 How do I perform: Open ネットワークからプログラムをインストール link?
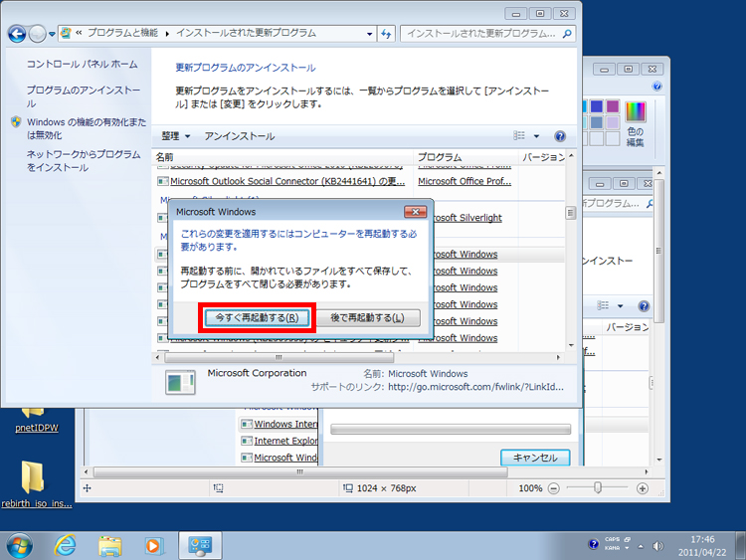[x=84, y=161]
